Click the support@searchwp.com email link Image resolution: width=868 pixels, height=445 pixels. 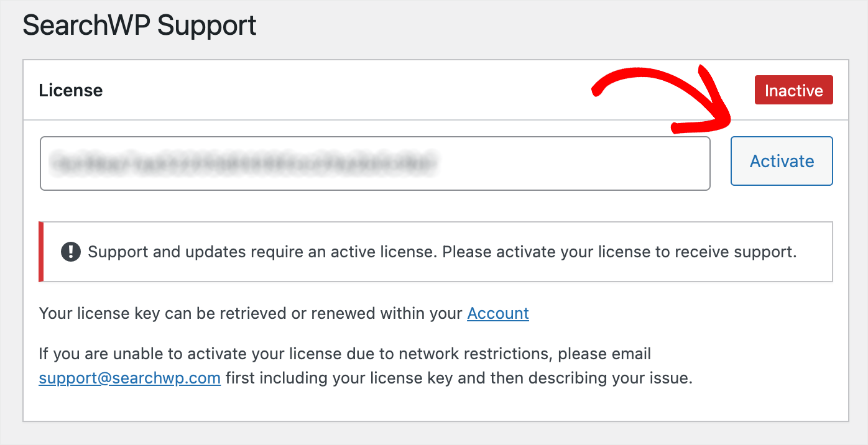point(129,378)
